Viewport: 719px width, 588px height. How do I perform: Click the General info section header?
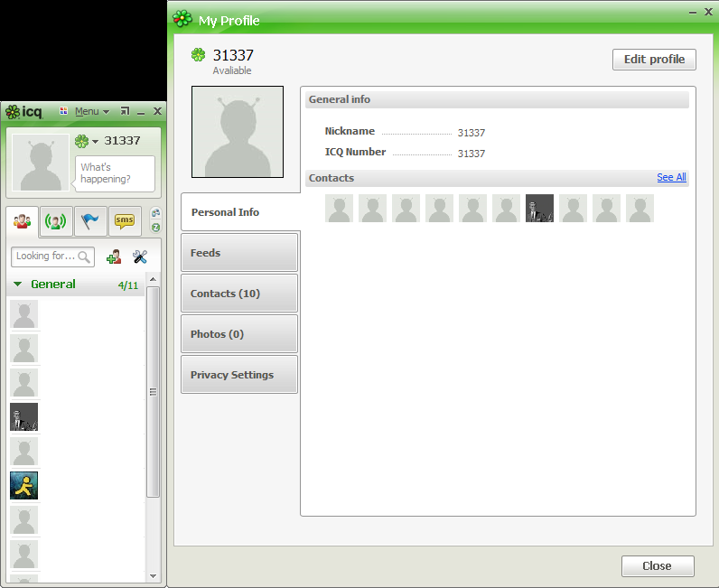click(x=497, y=99)
